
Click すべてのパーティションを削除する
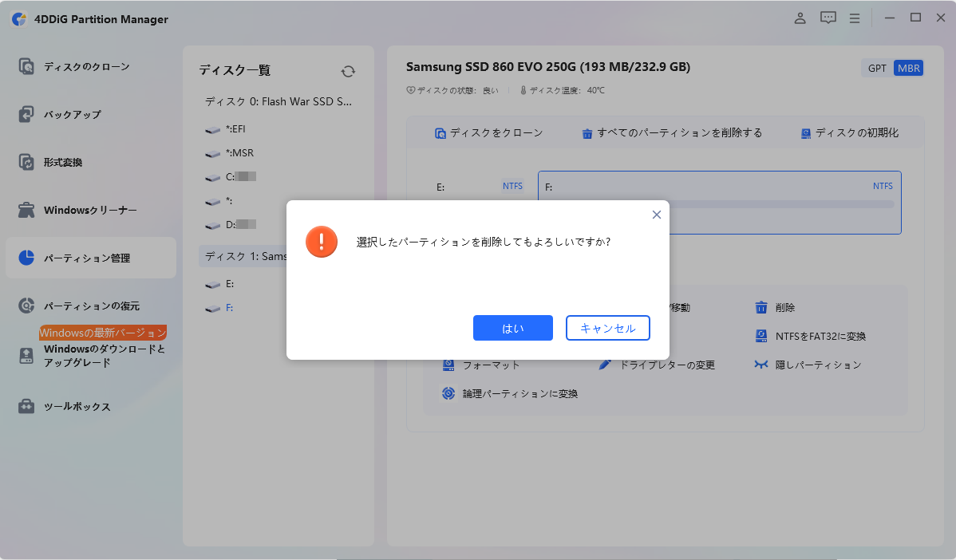click(672, 133)
